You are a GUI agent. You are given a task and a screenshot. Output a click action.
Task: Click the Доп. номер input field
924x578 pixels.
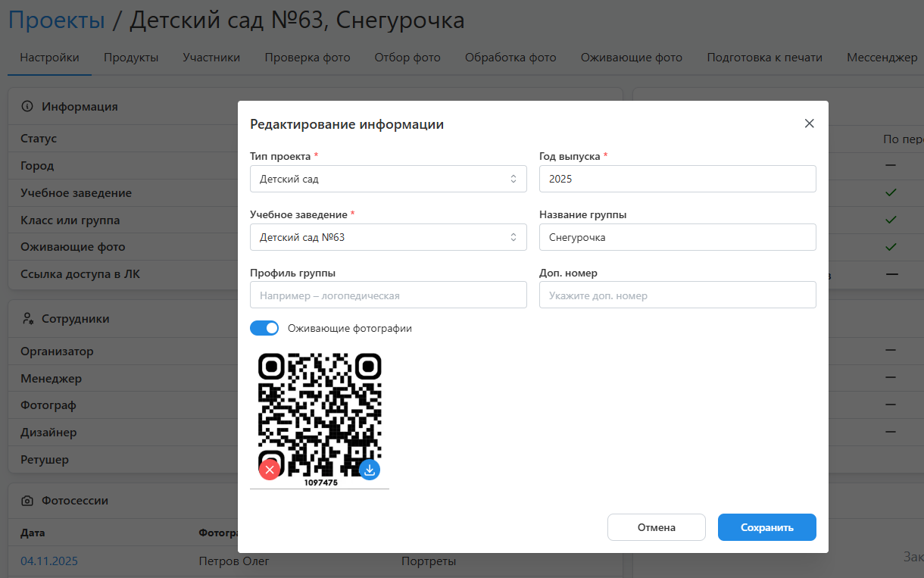click(x=677, y=295)
